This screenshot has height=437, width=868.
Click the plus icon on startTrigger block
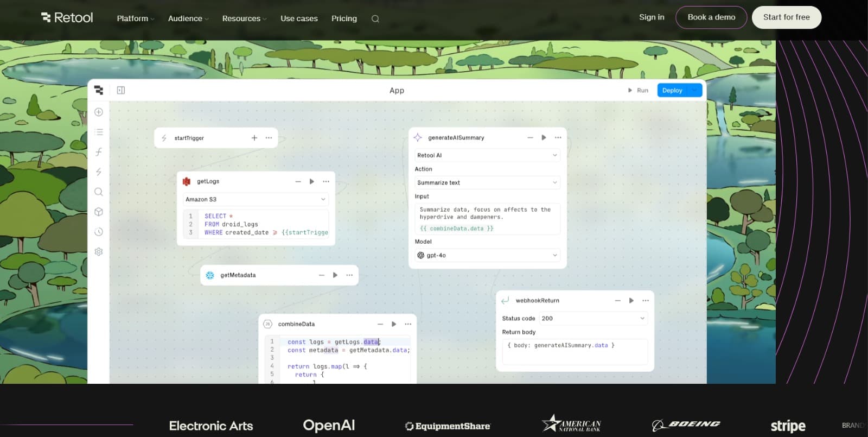click(254, 138)
